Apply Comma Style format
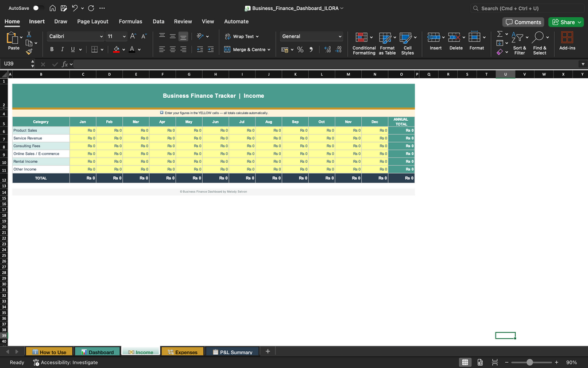 (x=311, y=49)
